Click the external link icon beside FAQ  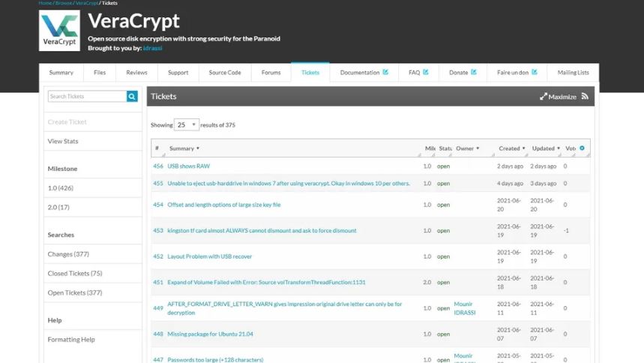[x=426, y=72]
